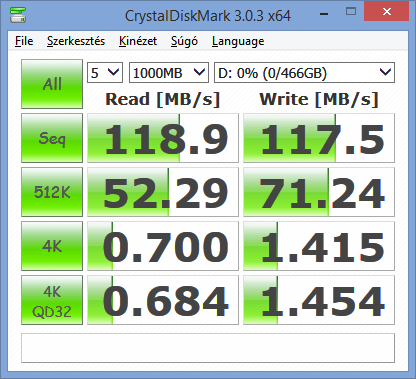
Task: Click the CrystalDiskMark app icon in title bar
Action: click(x=18, y=15)
